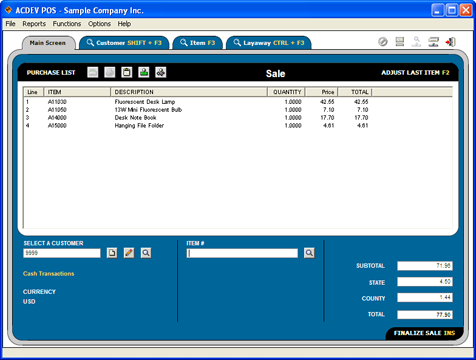476x360 pixels.
Task: Click the red-arrow exit door icon
Action: pyautogui.click(x=450, y=42)
